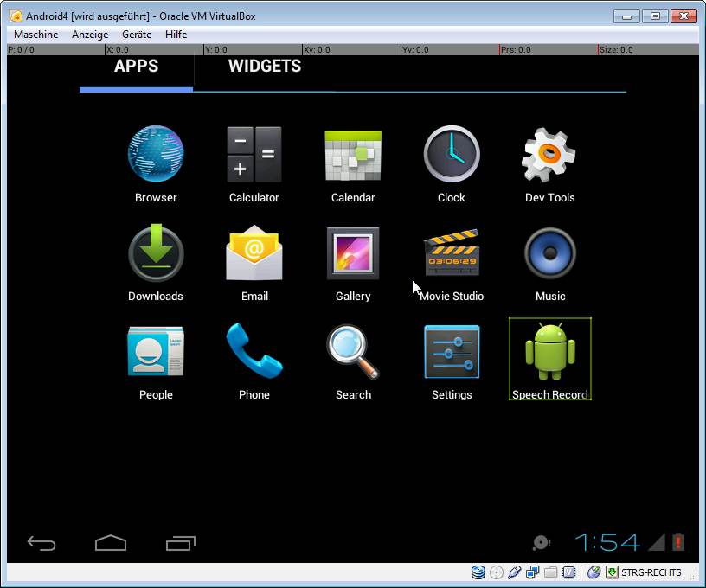
Task: Click VirtualBox shared folders icon
Action: click(550, 572)
